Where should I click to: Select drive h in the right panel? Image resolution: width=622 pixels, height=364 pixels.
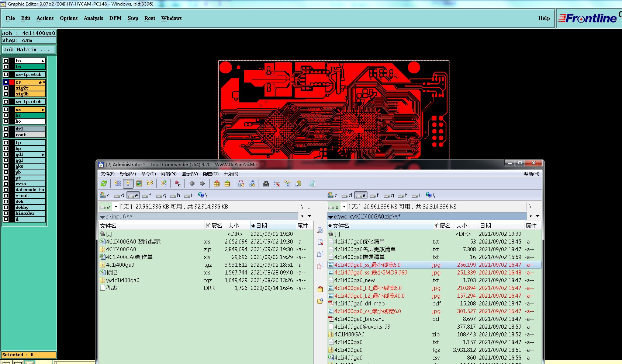(403, 195)
